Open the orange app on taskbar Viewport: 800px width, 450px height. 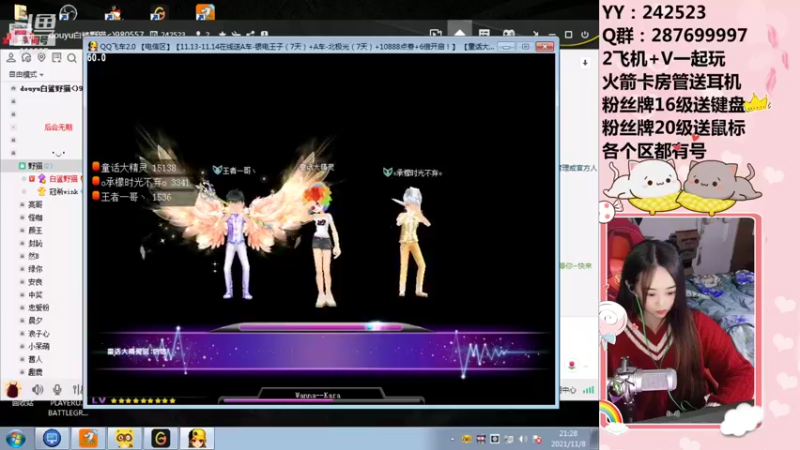(x=88, y=438)
